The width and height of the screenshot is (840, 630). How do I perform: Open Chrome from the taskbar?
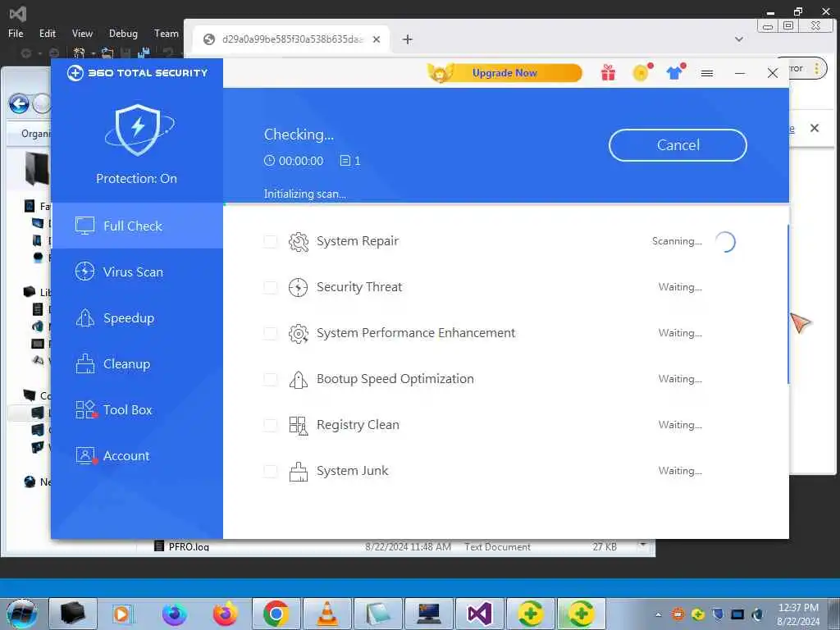[276, 614]
